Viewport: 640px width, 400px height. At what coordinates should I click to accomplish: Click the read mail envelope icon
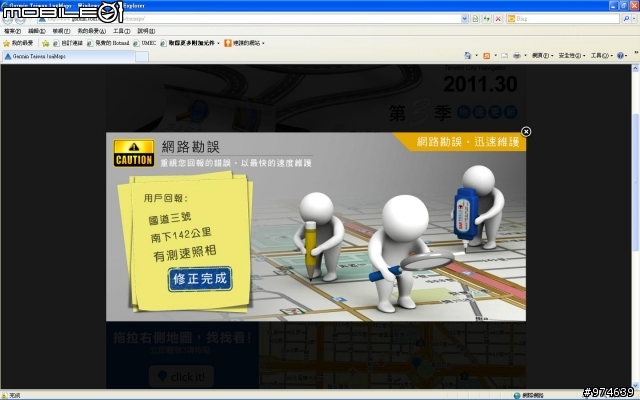pos(505,56)
